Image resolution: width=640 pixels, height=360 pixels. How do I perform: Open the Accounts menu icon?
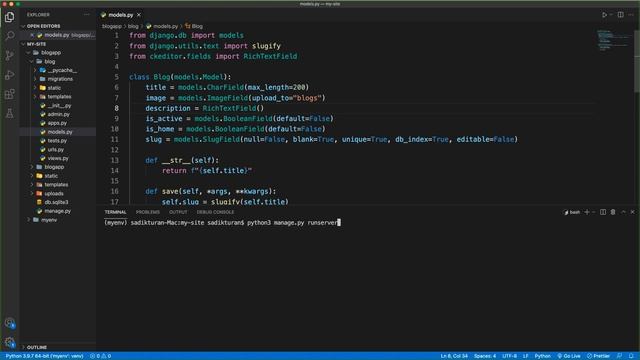pyautogui.click(x=9, y=323)
